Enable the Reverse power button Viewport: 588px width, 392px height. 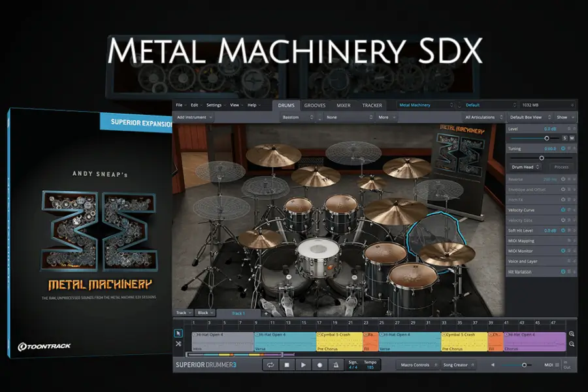tap(563, 179)
